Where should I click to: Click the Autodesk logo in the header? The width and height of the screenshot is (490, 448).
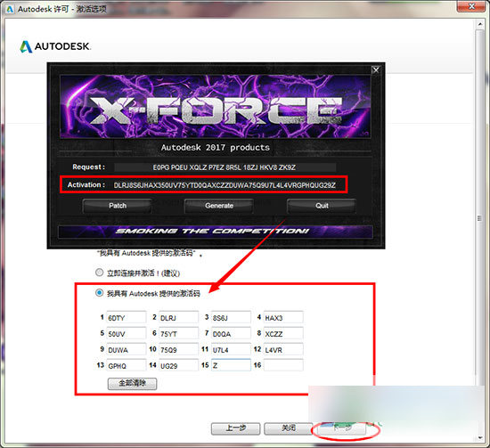tap(55, 46)
